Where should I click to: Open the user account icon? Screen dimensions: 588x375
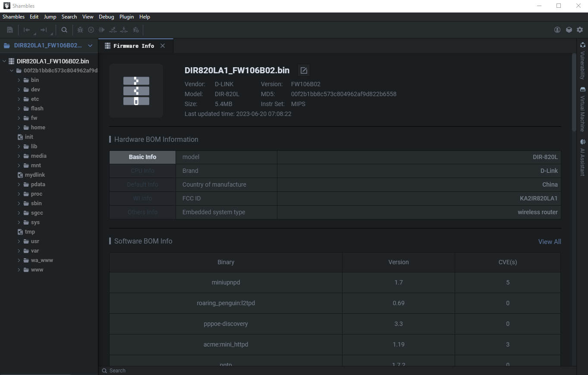tap(557, 30)
